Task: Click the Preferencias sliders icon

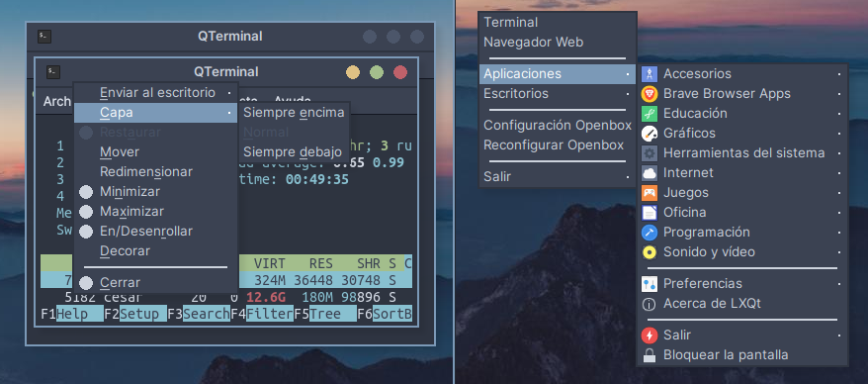Action: 649,284
